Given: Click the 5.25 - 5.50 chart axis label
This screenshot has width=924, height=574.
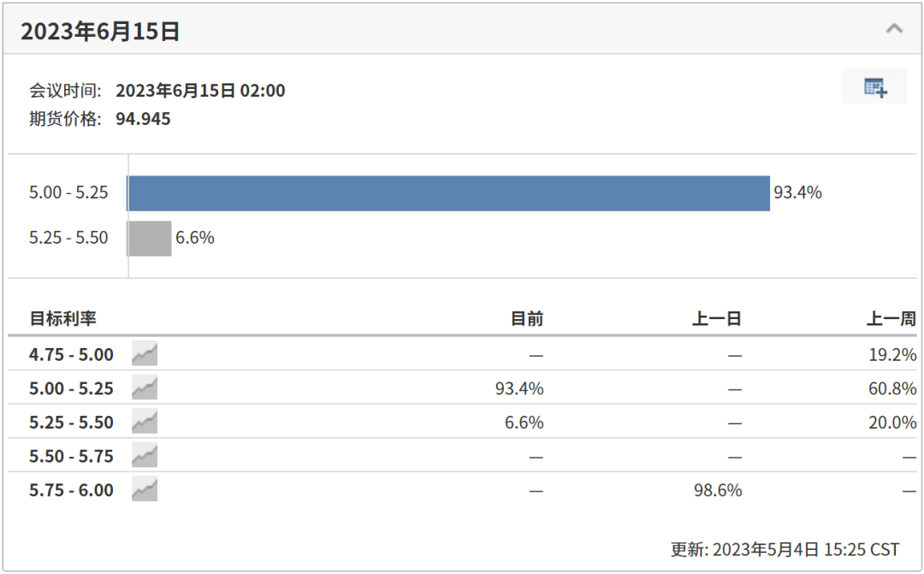Looking at the screenshot, I should [x=68, y=238].
